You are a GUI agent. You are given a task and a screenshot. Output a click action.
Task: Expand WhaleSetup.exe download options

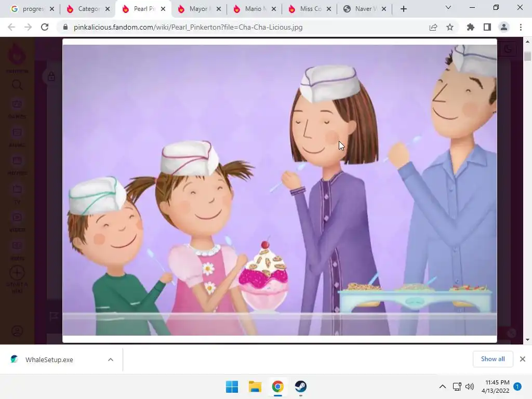click(111, 360)
